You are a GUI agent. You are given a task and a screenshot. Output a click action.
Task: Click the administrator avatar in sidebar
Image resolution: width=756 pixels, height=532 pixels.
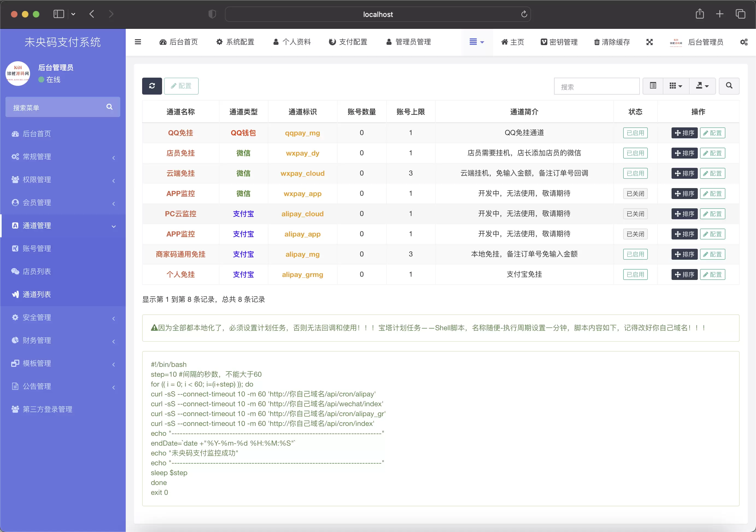pyautogui.click(x=18, y=73)
